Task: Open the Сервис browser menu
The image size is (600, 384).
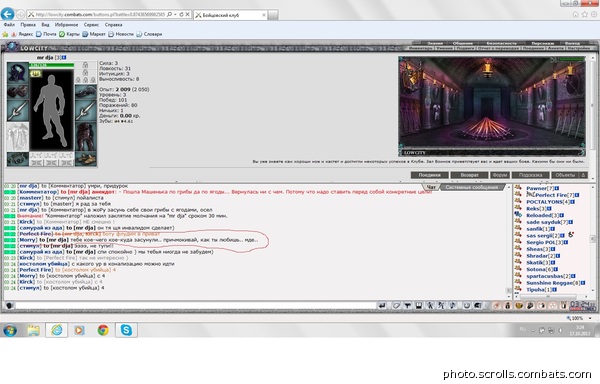Action: tap(91, 25)
